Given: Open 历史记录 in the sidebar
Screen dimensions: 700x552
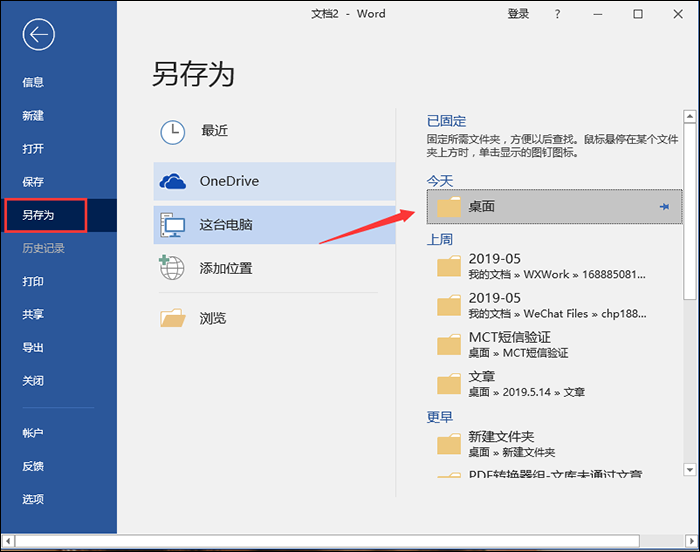Looking at the screenshot, I should tap(43, 248).
